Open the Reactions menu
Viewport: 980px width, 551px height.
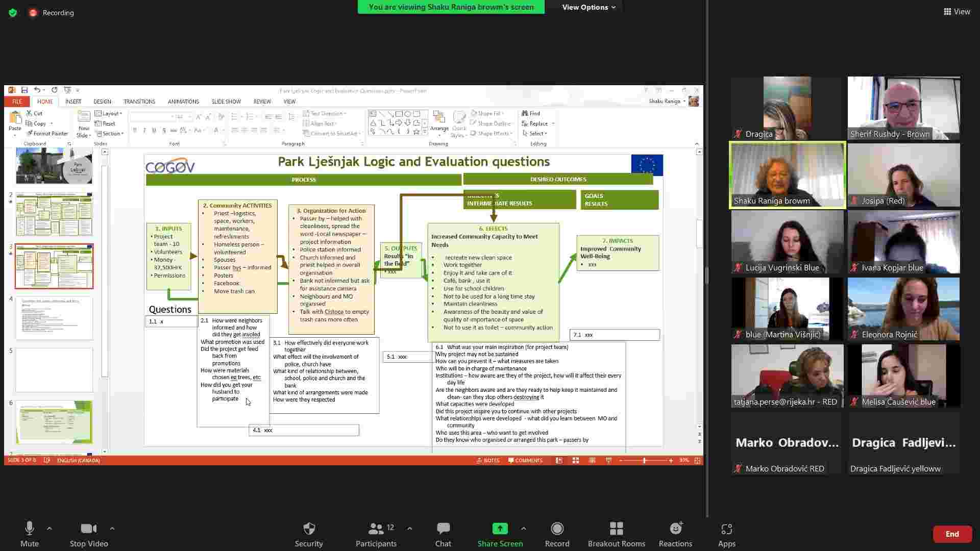point(675,529)
